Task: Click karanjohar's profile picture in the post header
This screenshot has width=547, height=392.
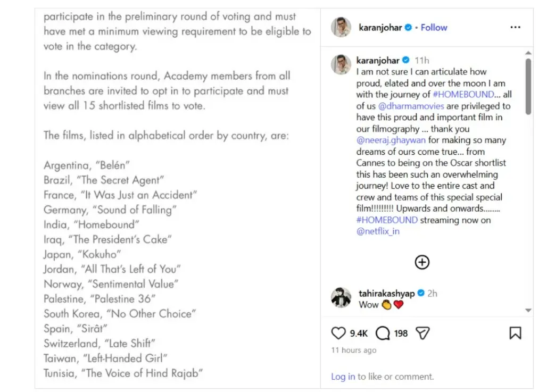Action: [x=341, y=28]
